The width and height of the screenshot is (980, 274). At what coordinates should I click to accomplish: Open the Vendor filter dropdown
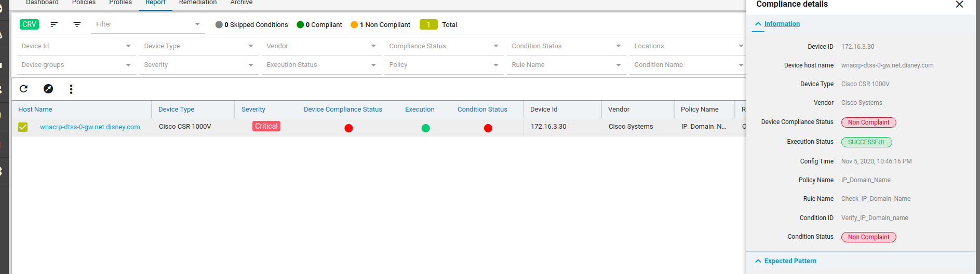point(321,46)
